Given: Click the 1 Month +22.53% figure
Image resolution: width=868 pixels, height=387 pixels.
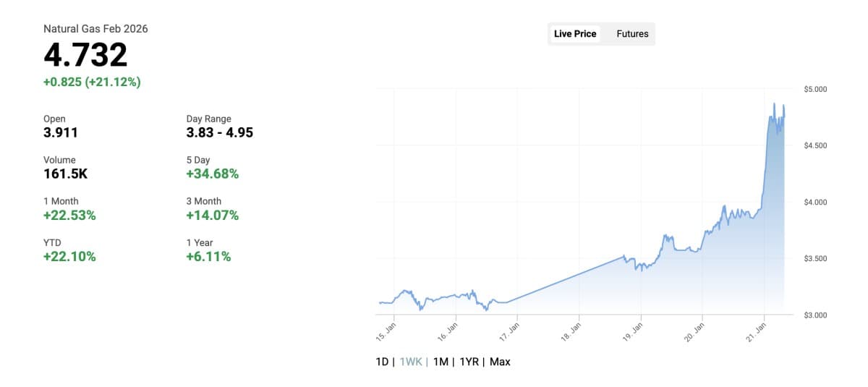Looking at the screenshot, I should [x=69, y=215].
